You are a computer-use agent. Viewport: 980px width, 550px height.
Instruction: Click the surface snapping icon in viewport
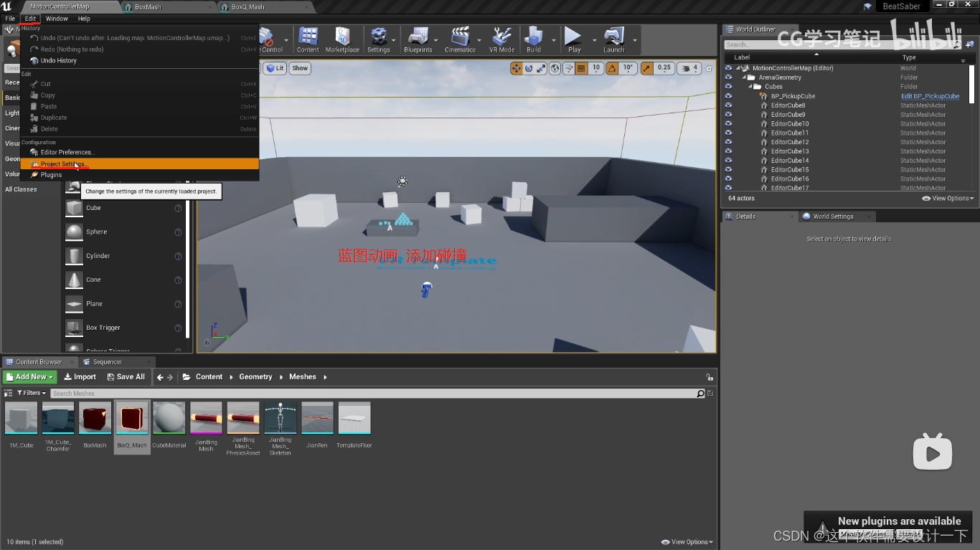(569, 68)
